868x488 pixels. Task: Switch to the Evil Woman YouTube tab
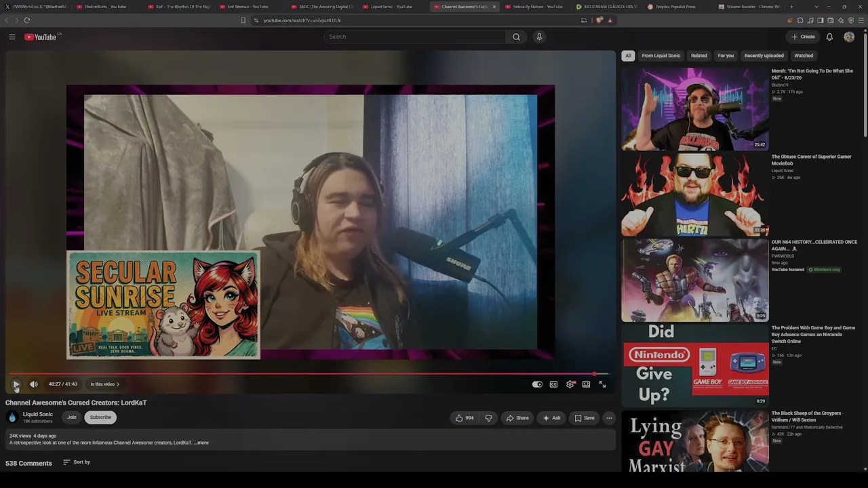tap(248, 7)
